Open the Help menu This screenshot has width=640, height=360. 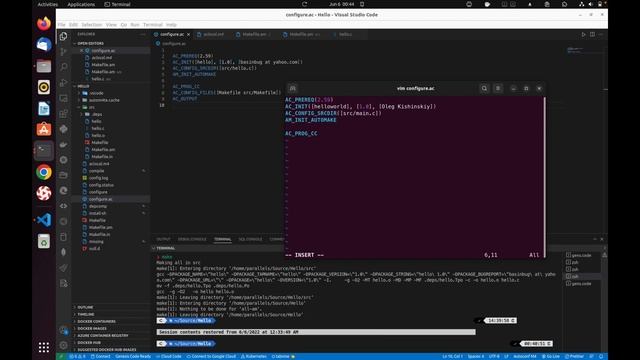pyautogui.click(x=171, y=24)
